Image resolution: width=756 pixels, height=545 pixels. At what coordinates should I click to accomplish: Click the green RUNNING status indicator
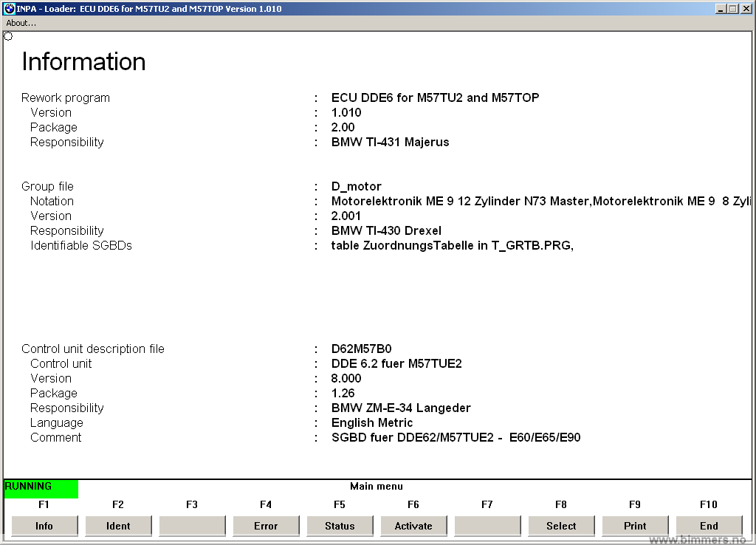click(x=41, y=489)
